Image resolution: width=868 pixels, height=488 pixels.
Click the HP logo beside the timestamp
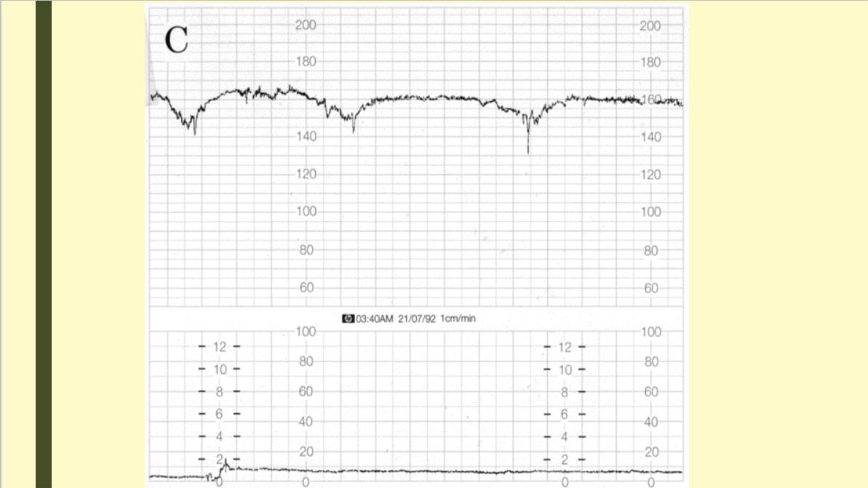point(348,319)
